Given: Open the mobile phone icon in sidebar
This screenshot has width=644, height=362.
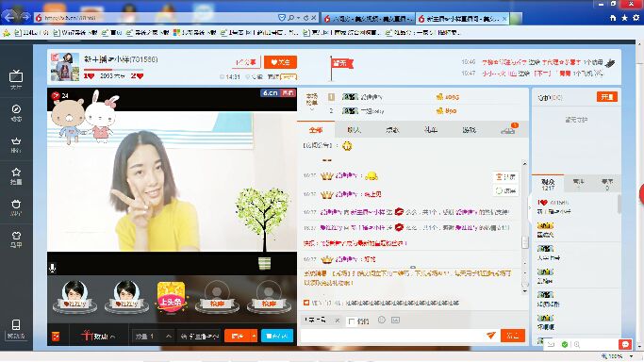Looking at the screenshot, I should 16,324.
